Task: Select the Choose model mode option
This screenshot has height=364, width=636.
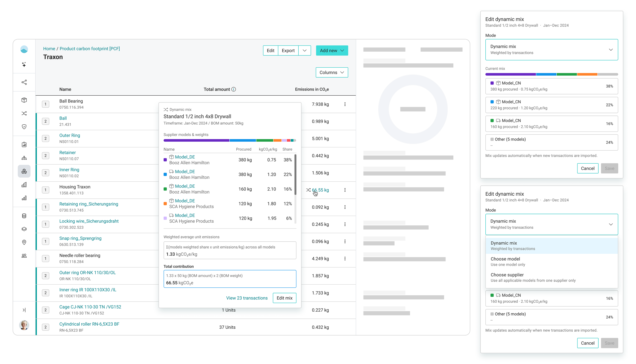Action: [x=552, y=261]
